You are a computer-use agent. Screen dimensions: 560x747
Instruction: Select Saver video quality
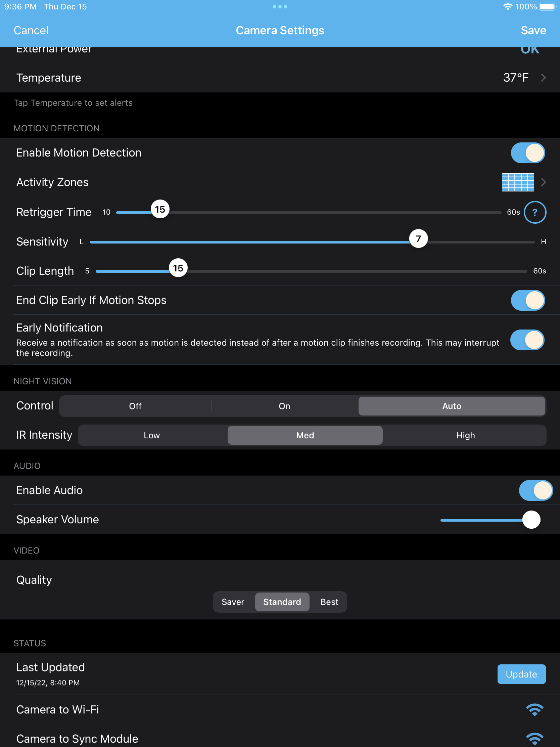click(233, 602)
